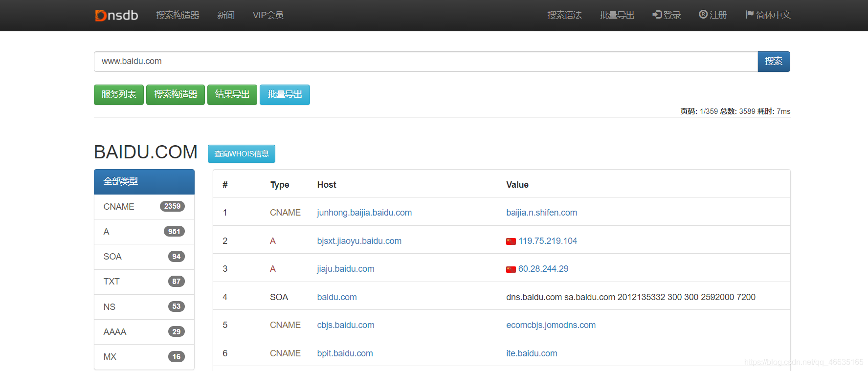The height and width of the screenshot is (371, 868).
Task: Click the Value column header
Action: 517,185
